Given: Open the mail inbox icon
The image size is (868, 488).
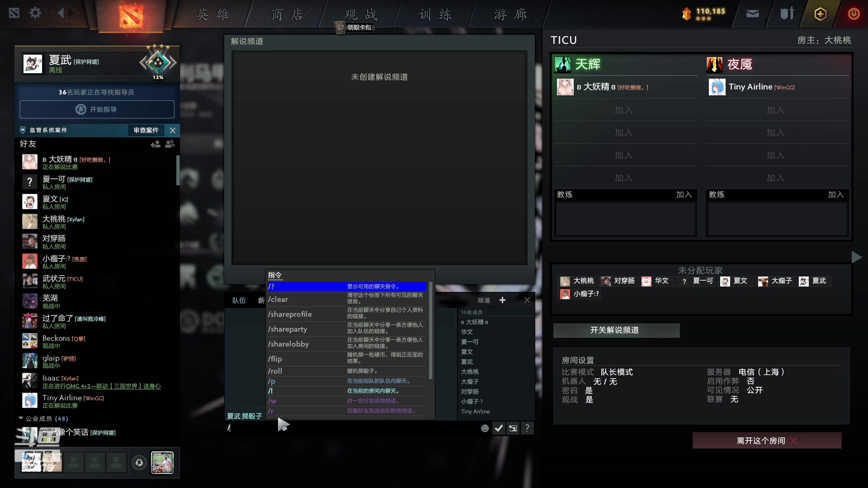Looking at the screenshot, I should tap(752, 14).
